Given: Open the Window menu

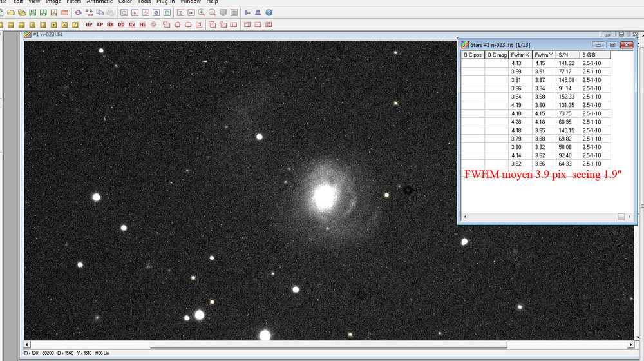Looking at the screenshot, I should [190, 2].
